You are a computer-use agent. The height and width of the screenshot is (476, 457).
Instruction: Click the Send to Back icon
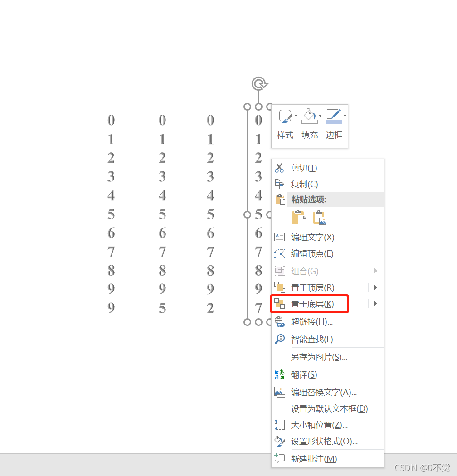tap(279, 304)
